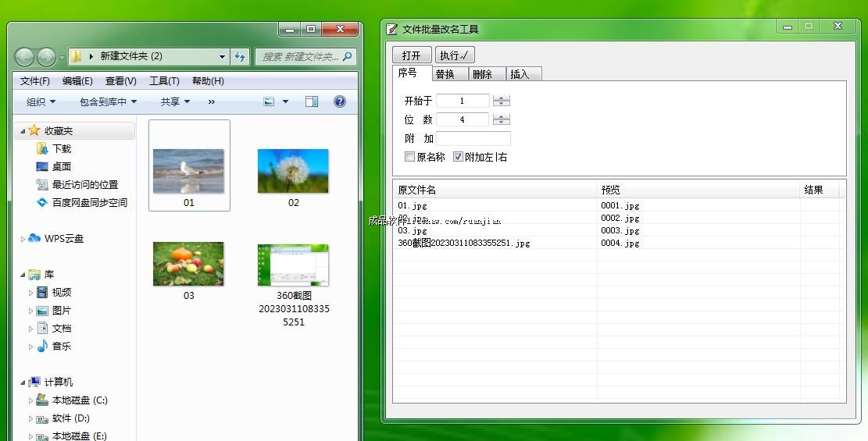Screen dimensions: 868x441
Task: Open the 组织 dropdown menu
Action: pos(41,101)
